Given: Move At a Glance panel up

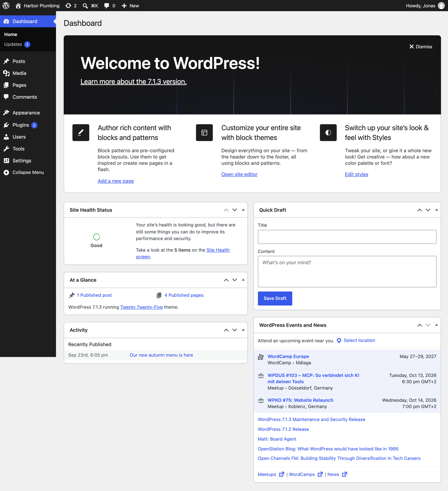Looking at the screenshot, I should 226,280.
